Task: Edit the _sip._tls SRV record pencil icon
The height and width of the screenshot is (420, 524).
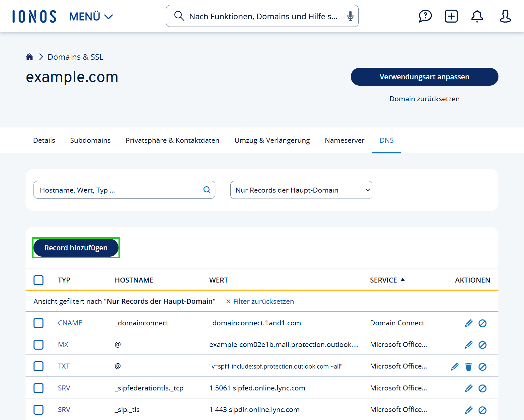Action: [468, 410]
